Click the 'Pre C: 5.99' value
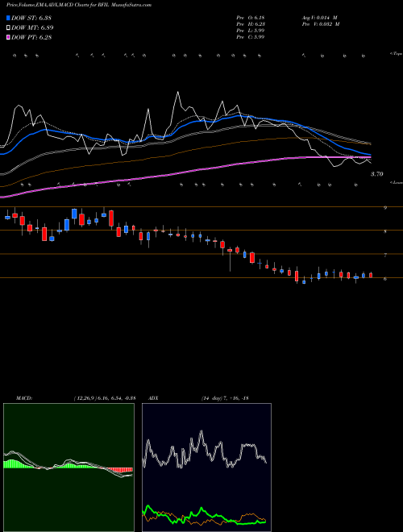Screen dimensions: 403x532 [251, 37]
